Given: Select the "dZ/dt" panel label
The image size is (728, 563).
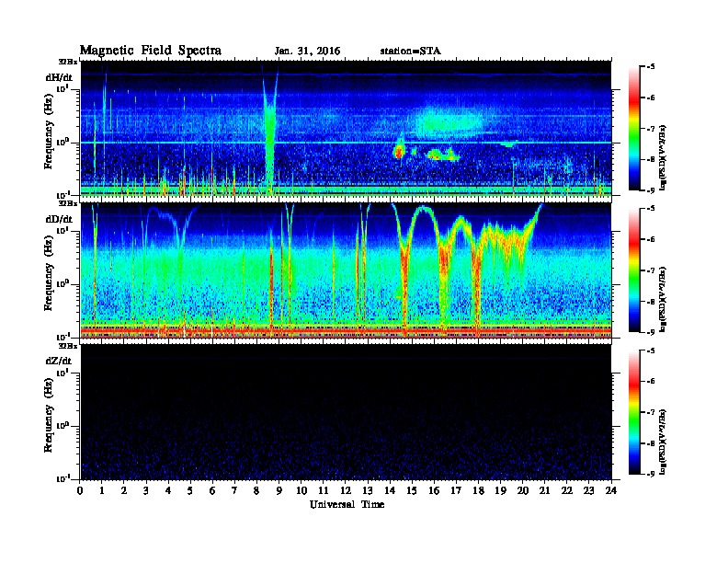Looking at the screenshot, I should (59, 361).
